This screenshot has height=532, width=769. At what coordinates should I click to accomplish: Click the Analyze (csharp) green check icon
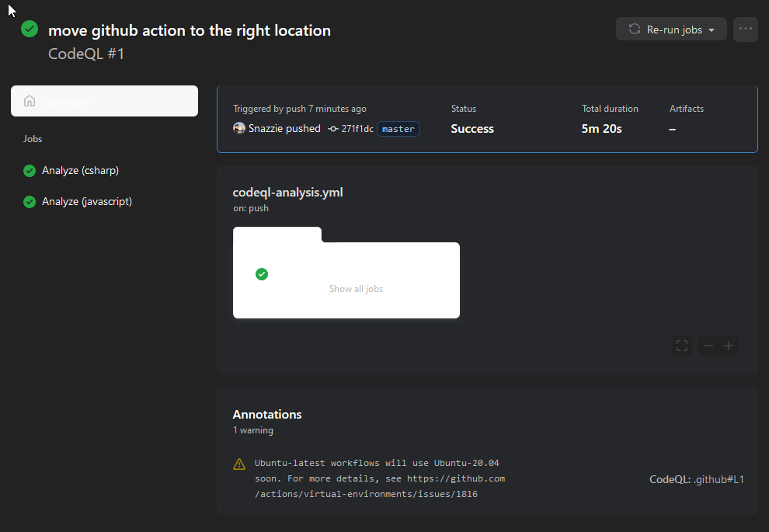click(x=30, y=171)
